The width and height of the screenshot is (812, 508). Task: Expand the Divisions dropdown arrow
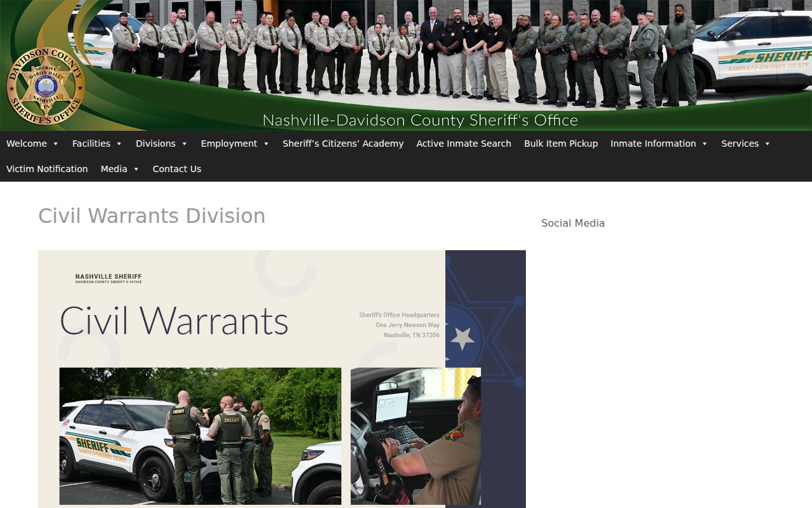click(184, 144)
